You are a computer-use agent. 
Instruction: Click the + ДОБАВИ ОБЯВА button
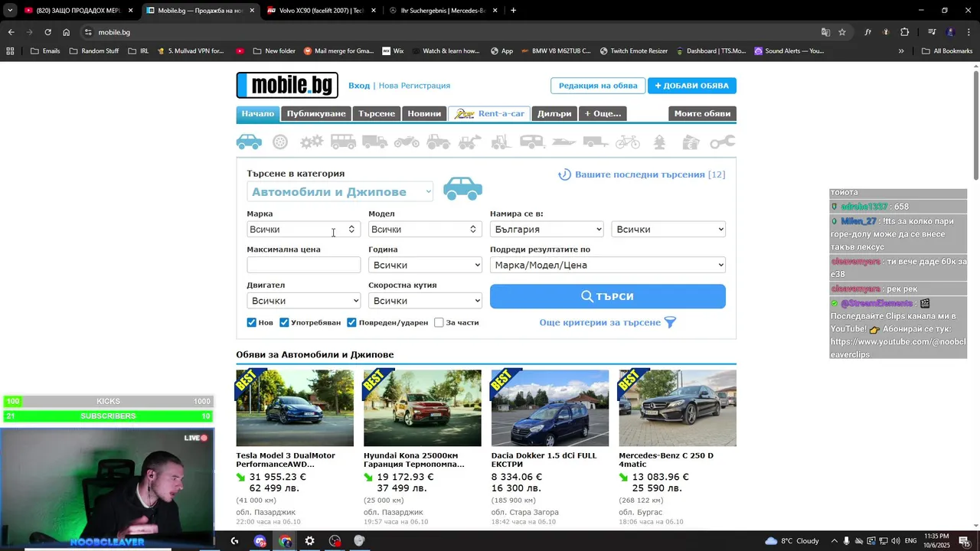point(692,86)
